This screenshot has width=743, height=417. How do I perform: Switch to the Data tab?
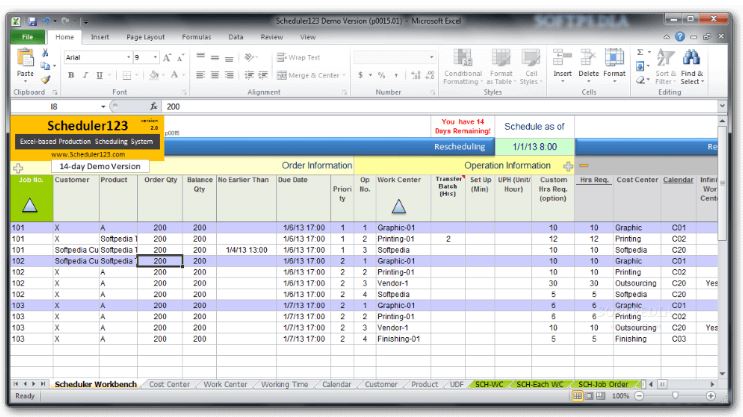236,37
